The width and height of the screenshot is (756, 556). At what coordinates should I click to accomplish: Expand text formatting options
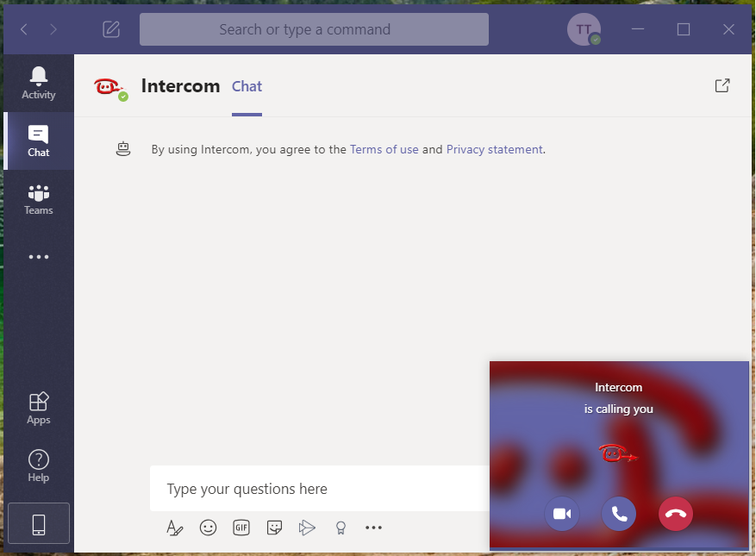[175, 528]
